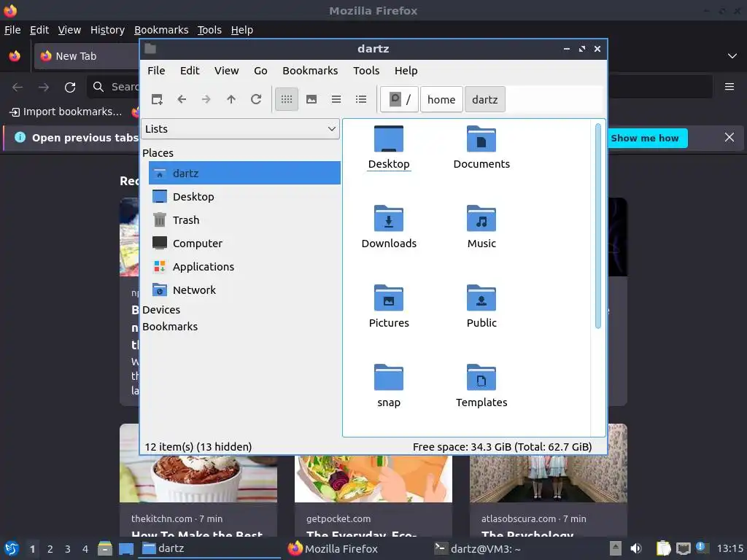Viewport: 747px width, 560px height.
Task: Expand the Bookmarks section in sidebar
Action: point(169,326)
